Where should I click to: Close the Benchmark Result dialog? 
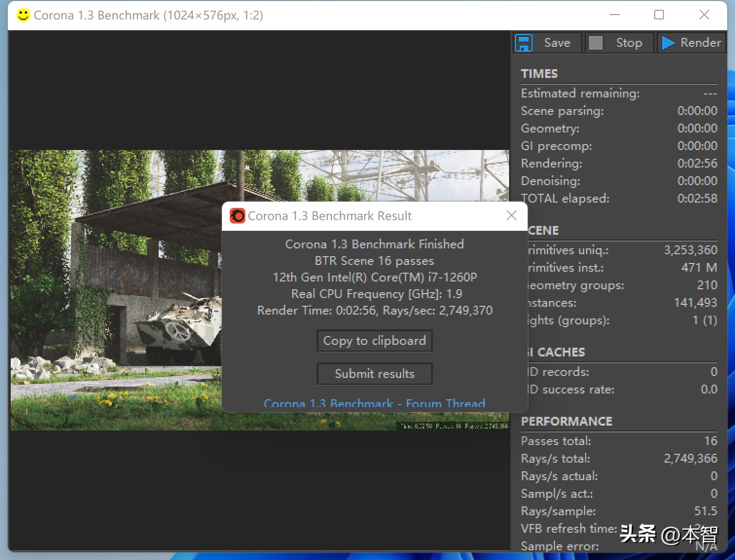click(x=512, y=216)
